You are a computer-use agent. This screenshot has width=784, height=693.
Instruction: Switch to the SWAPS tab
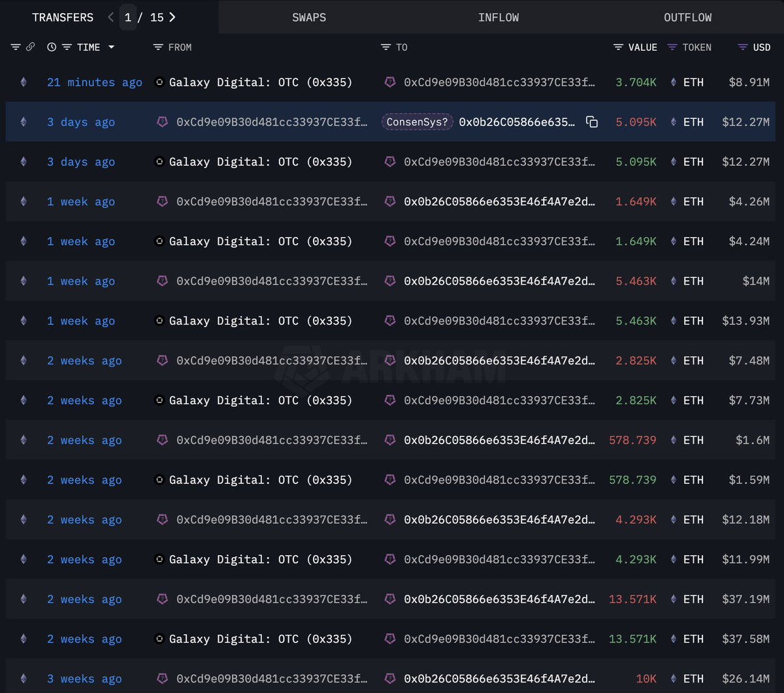(309, 18)
